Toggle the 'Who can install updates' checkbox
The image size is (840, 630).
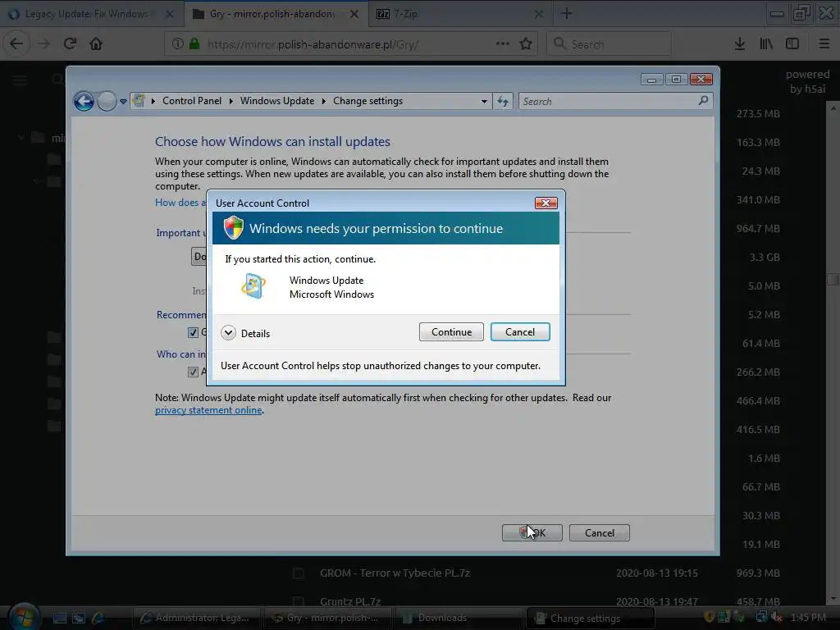[193, 372]
